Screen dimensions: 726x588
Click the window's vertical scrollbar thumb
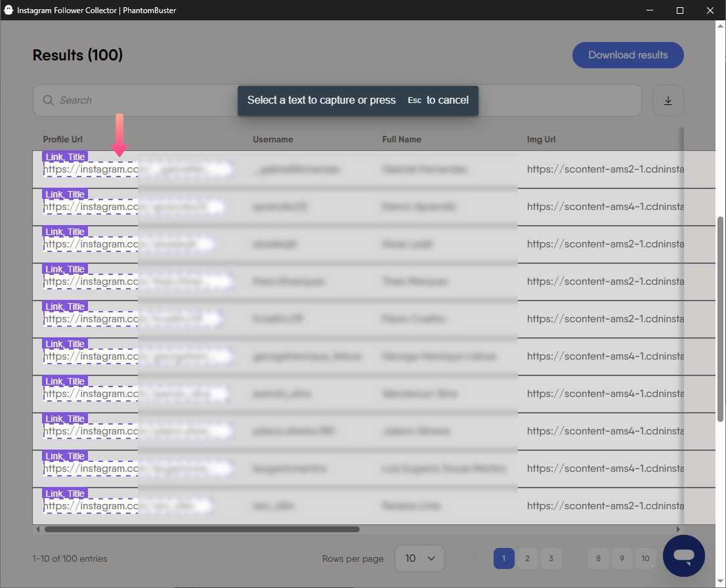tap(720, 319)
